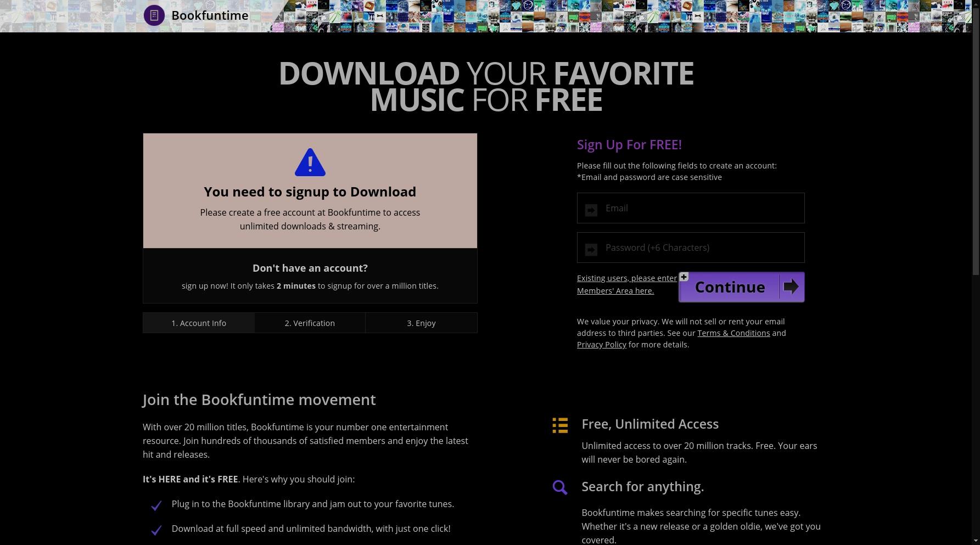Screen dimensions: 980x545
Task: Open the existing users Members' Area link
Action: 627,284
